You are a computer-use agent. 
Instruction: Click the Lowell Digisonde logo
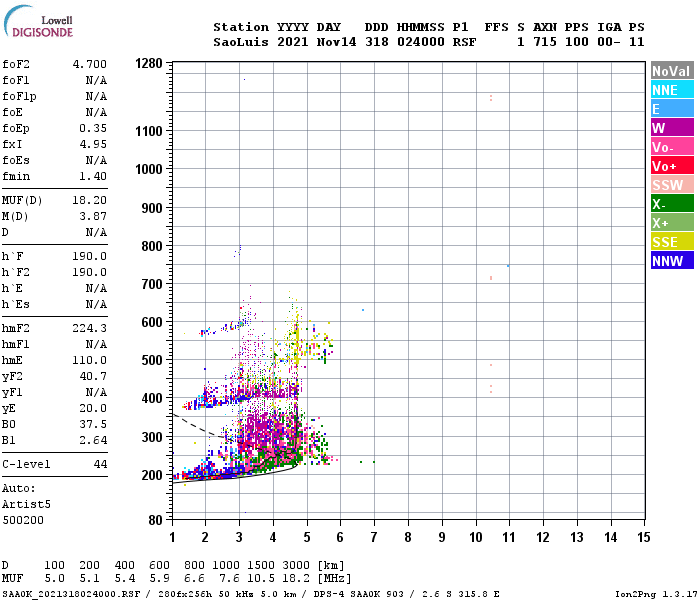[38, 22]
